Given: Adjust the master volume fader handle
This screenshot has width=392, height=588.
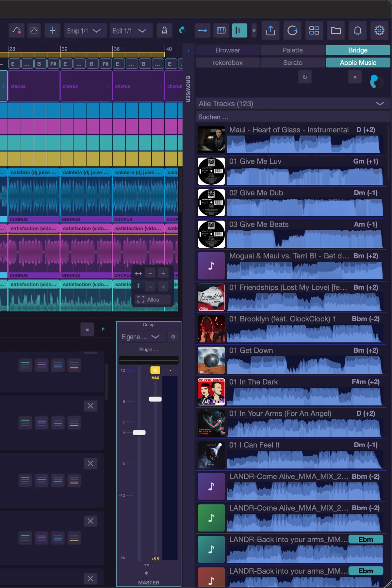Looking at the screenshot, I should tap(139, 433).
